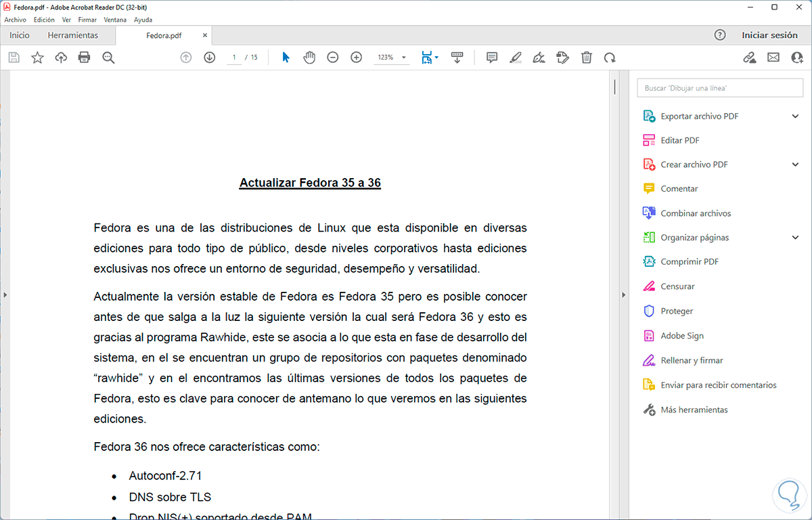Open the Firmar menu
Viewport: 812px width, 520px height.
coord(87,20)
